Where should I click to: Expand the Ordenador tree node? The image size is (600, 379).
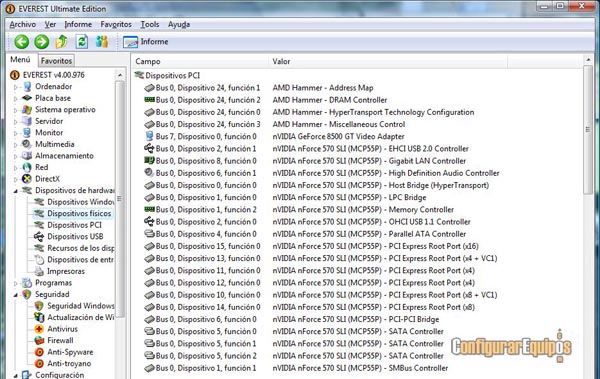pos(16,87)
